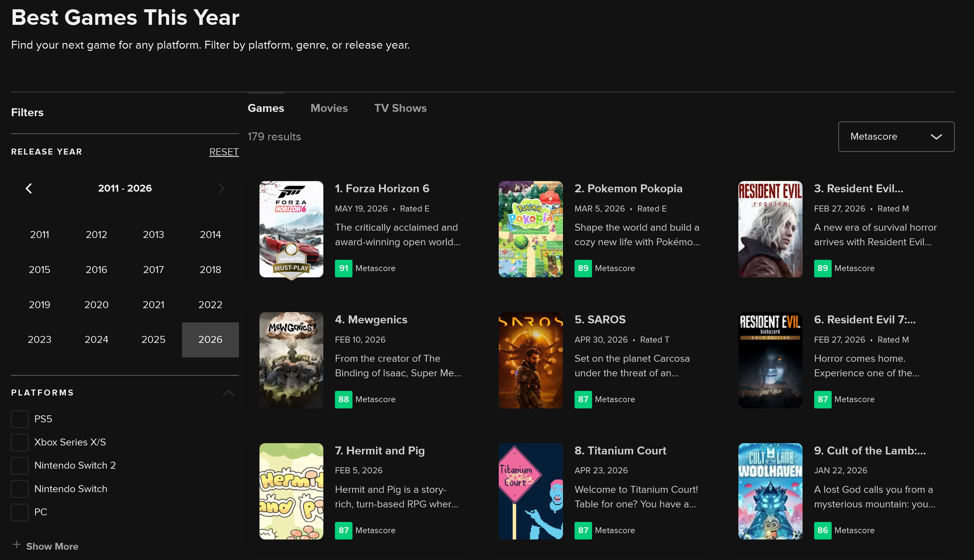The height and width of the screenshot is (560, 974).
Task: Open the Pokemon Pokopia title link
Action: pos(628,188)
